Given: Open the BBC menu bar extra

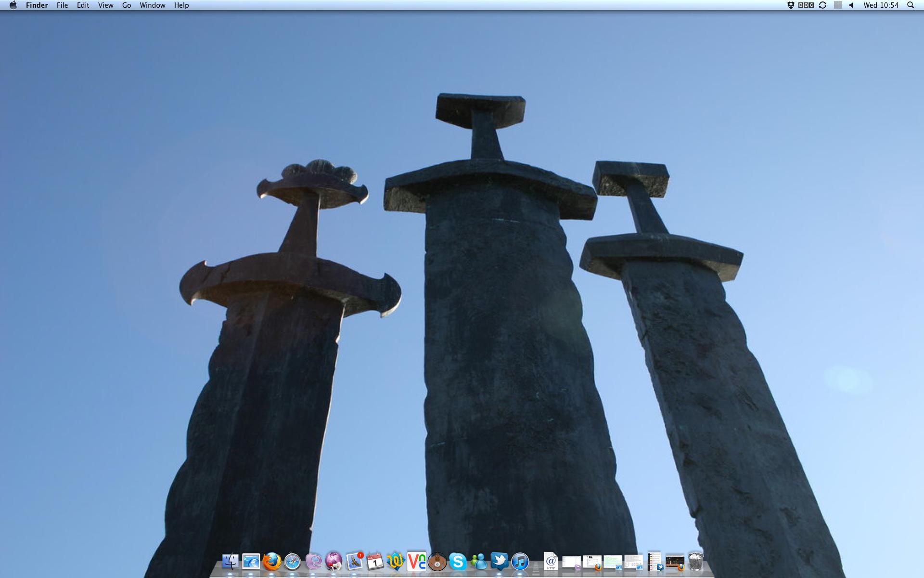Looking at the screenshot, I should point(806,5).
